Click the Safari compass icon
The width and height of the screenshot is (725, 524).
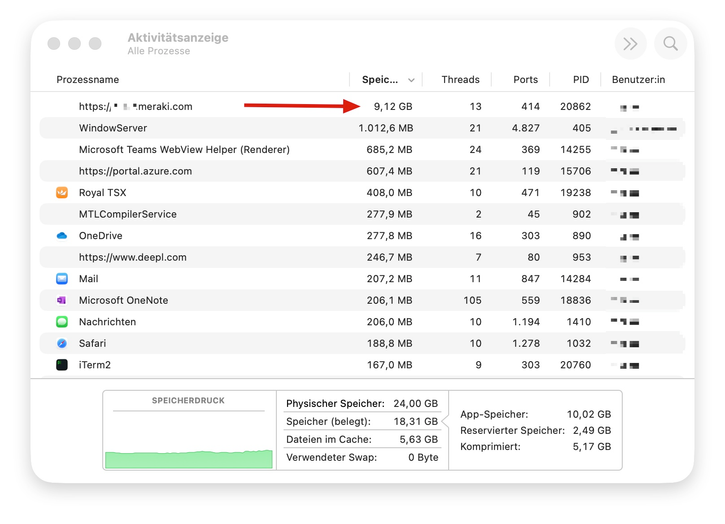[x=62, y=343]
